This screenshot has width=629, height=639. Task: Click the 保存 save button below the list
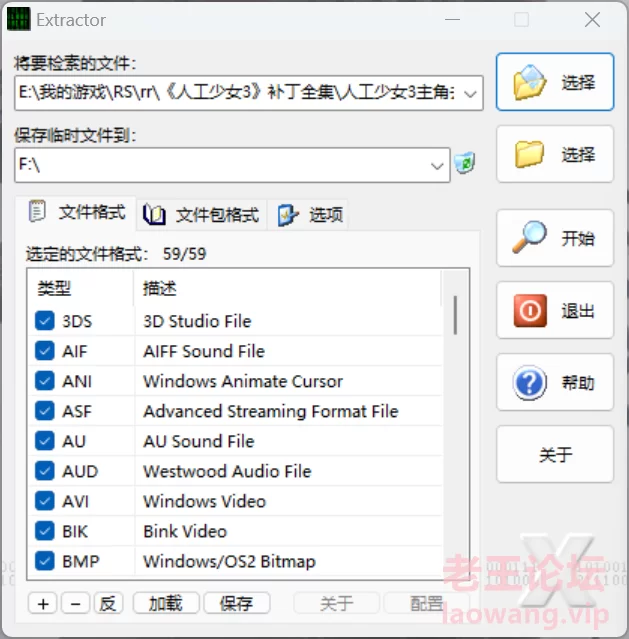point(236,603)
